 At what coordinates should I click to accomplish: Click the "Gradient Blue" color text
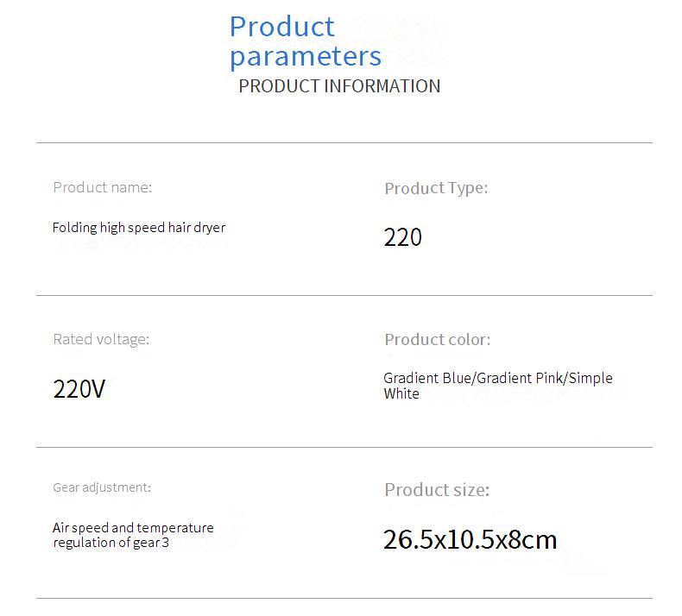click(427, 378)
